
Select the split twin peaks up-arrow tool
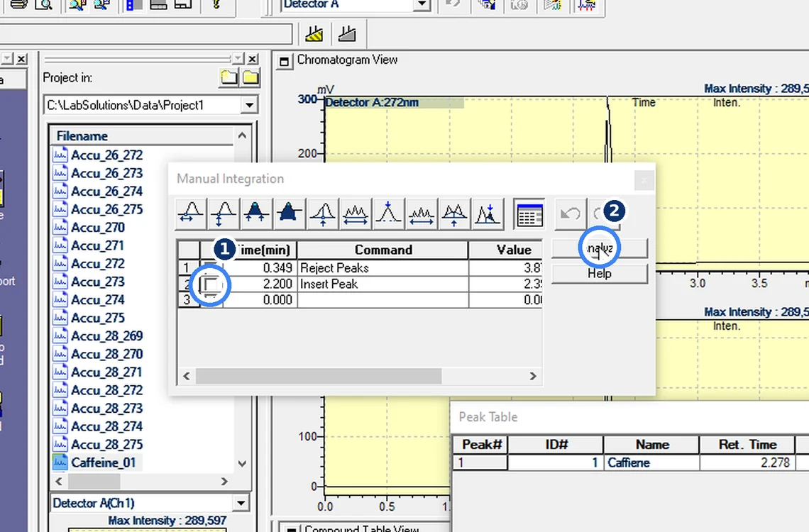(454, 214)
